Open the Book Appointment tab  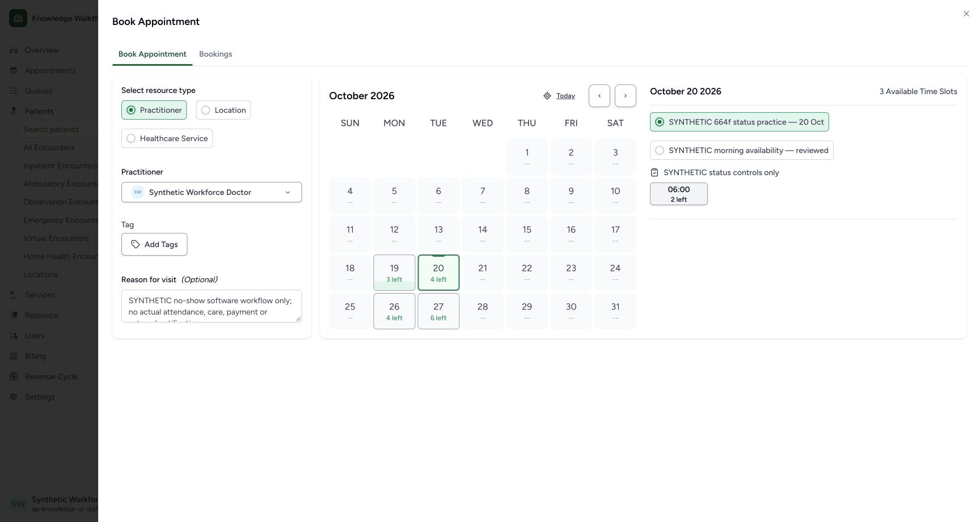[x=152, y=54]
